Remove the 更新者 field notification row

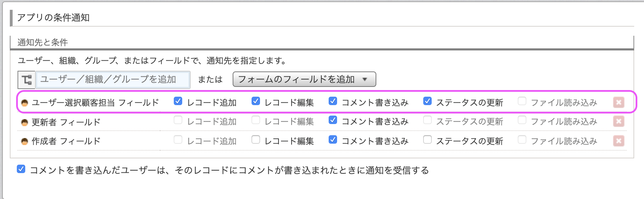click(618, 121)
